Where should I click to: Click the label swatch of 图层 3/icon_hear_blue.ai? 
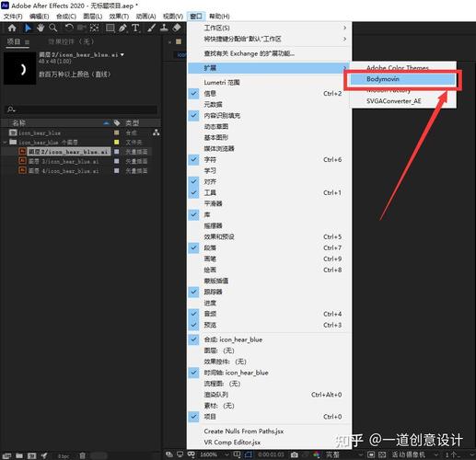116,161
